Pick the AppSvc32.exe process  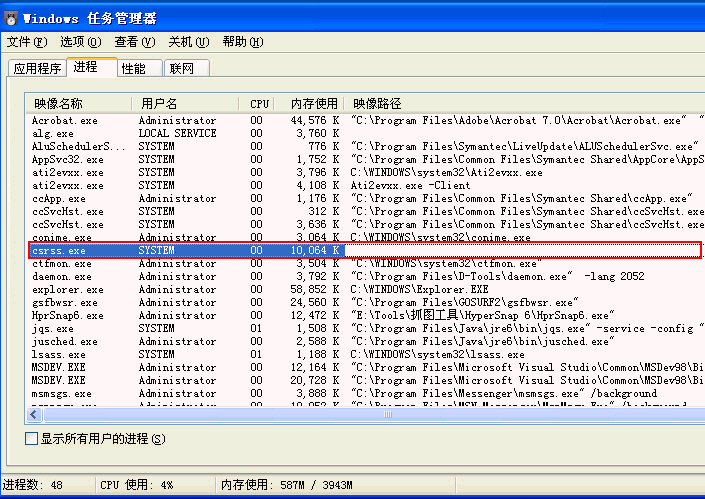(x=366, y=160)
